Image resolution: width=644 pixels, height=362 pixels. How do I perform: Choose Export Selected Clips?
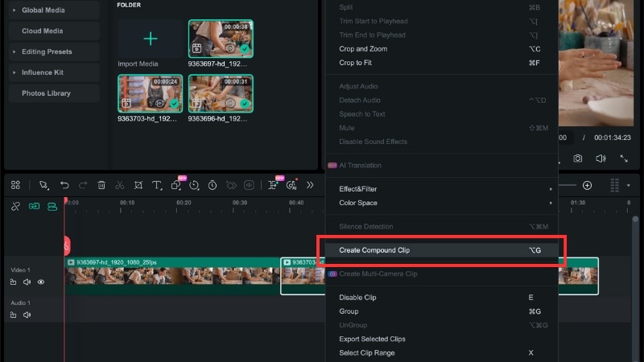tap(441, 339)
